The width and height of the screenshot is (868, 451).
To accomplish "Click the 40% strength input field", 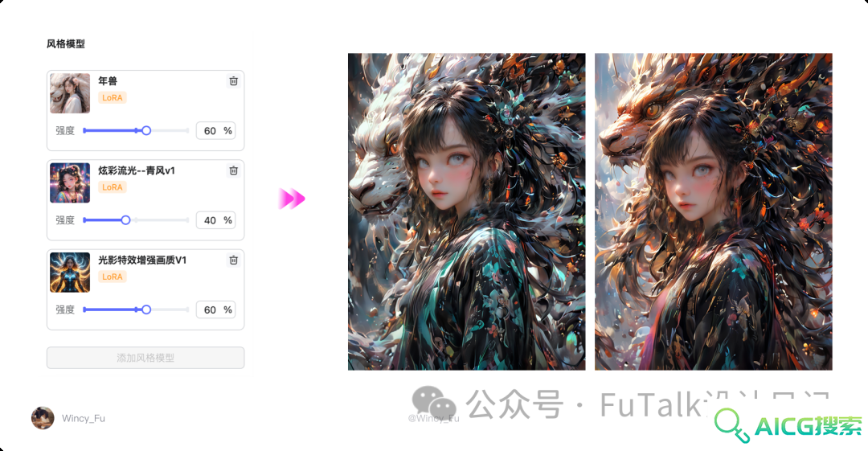I will (216, 220).
